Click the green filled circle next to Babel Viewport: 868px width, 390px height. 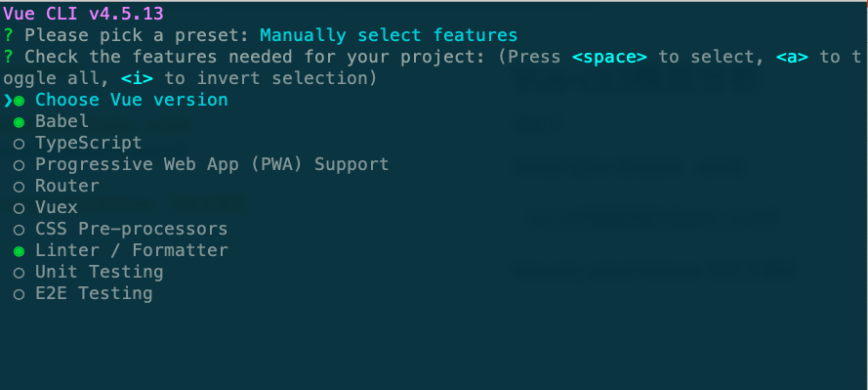click(x=19, y=122)
